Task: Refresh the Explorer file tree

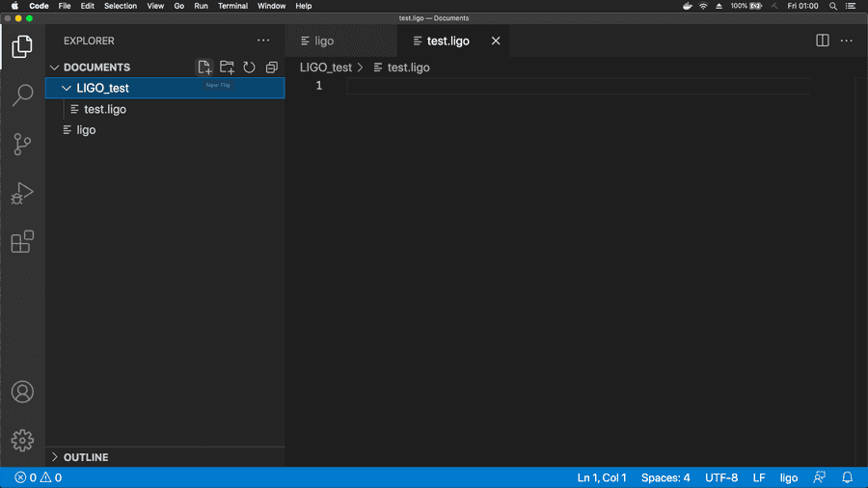Action: 249,68
